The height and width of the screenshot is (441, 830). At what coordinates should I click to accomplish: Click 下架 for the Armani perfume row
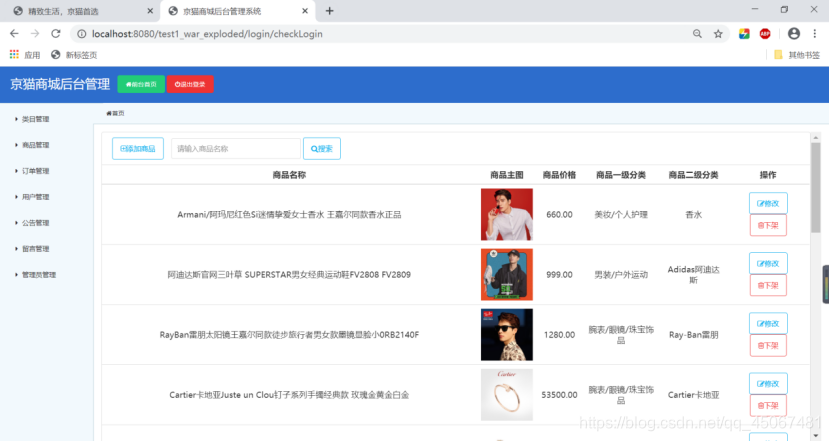click(768, 226)
